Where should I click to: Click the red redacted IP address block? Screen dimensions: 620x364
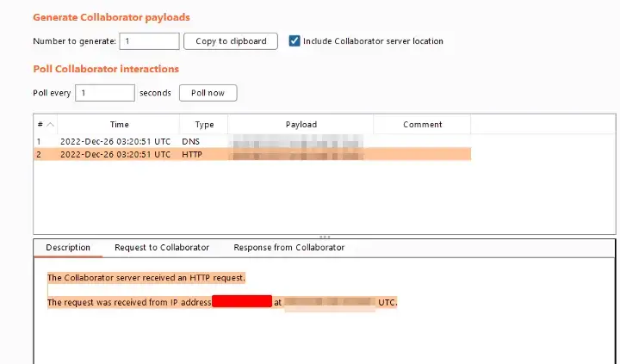242,302
